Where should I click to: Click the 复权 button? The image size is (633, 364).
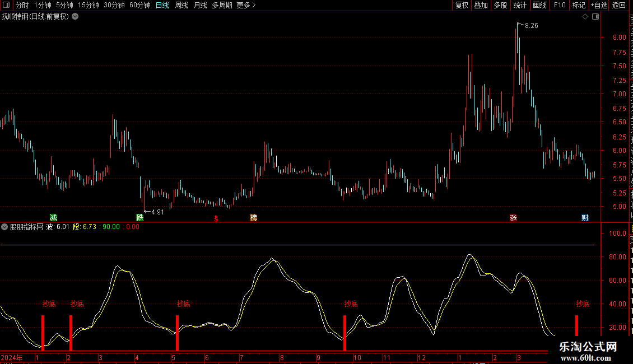pos(462,5)
